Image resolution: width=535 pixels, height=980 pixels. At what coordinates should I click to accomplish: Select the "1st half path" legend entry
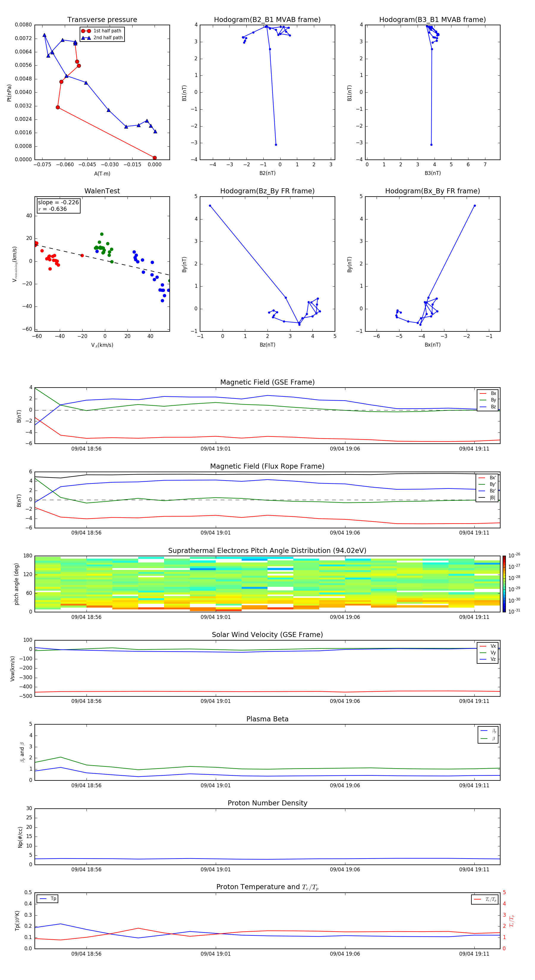102,31
